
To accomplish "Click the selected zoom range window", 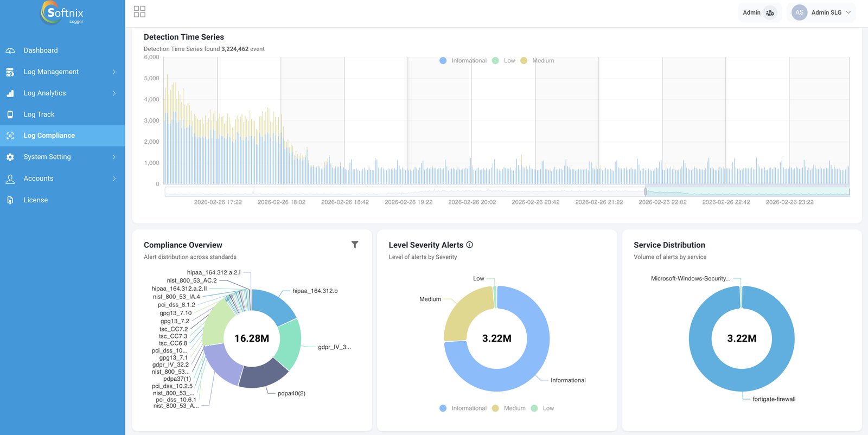I will [748, 191].
